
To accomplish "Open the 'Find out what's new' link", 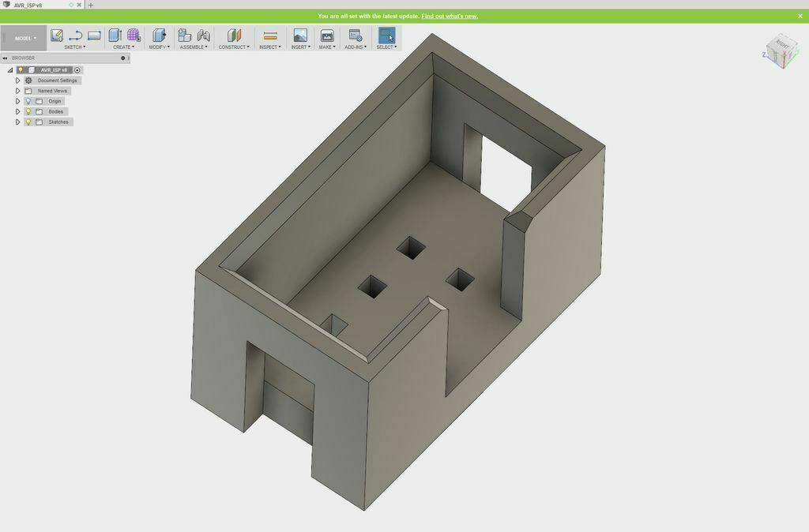I will tap(450, 16).
